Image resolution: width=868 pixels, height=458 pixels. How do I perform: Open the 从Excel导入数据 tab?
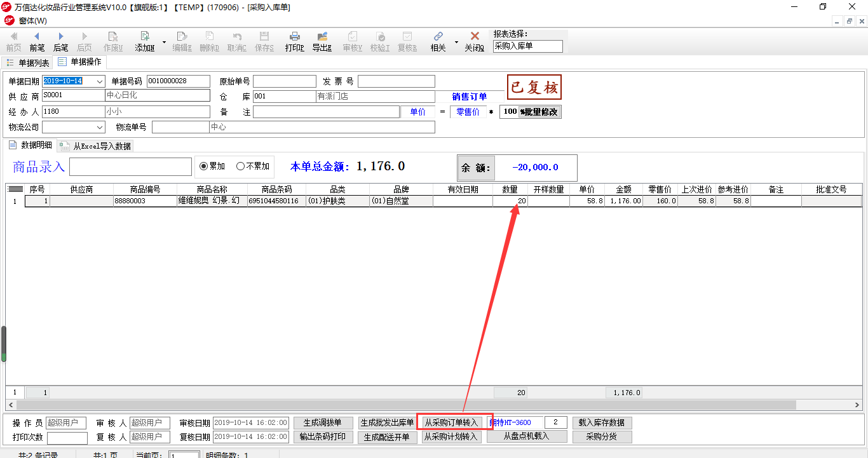(x=95, y=146)
